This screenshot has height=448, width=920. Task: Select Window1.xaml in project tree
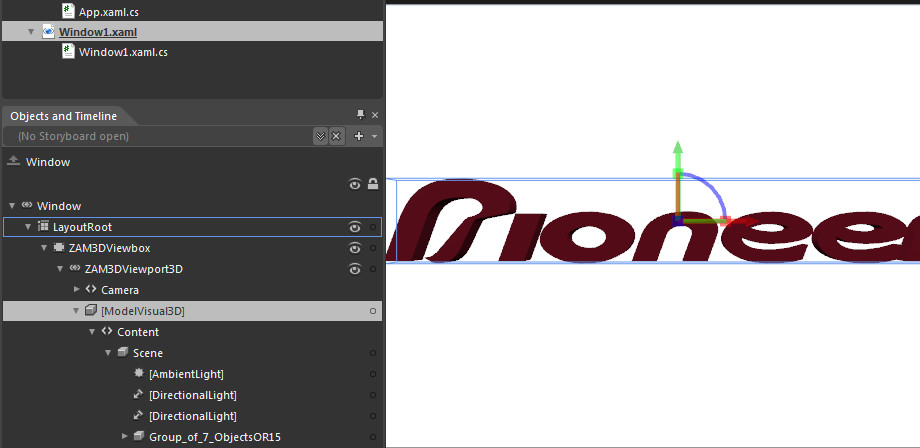98,32
